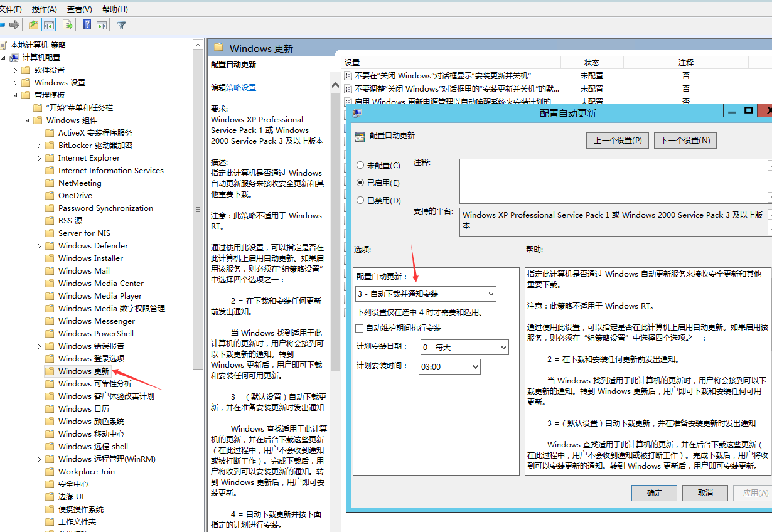Open the 操作(A) menu
772x532 pixels.
[44, 9]
